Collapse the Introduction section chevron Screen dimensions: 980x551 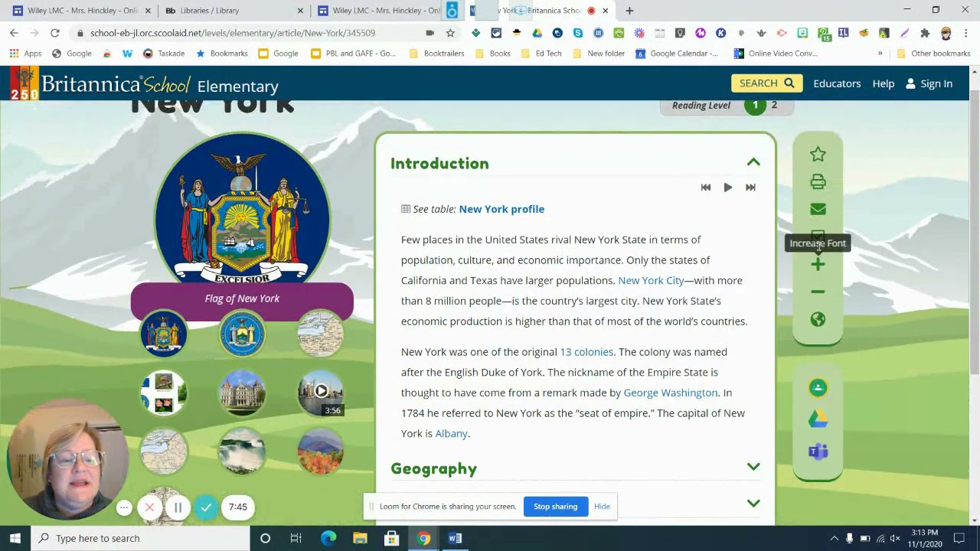tap(753, 162)
